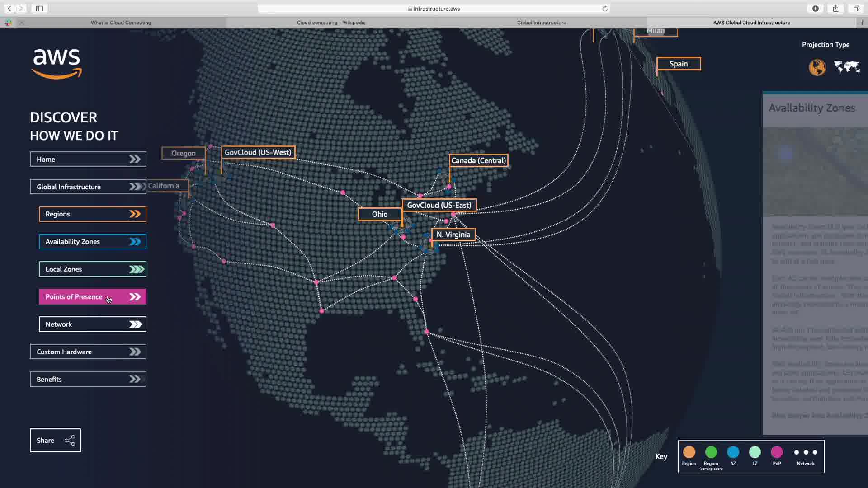Toggle the Availability Zones layer button
Viewport: 868px width, 488px height.
pyautogui.click(x=92, y=242)
